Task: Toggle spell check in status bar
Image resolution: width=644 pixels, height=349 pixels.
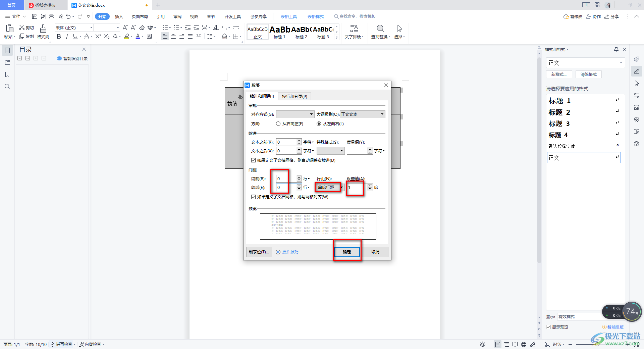Action: click(x=63, y=344)
